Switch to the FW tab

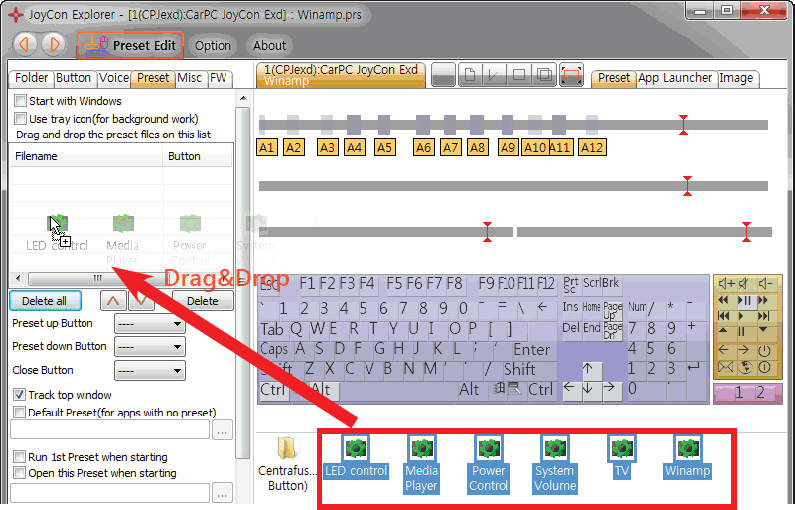[x=219, y=78]
